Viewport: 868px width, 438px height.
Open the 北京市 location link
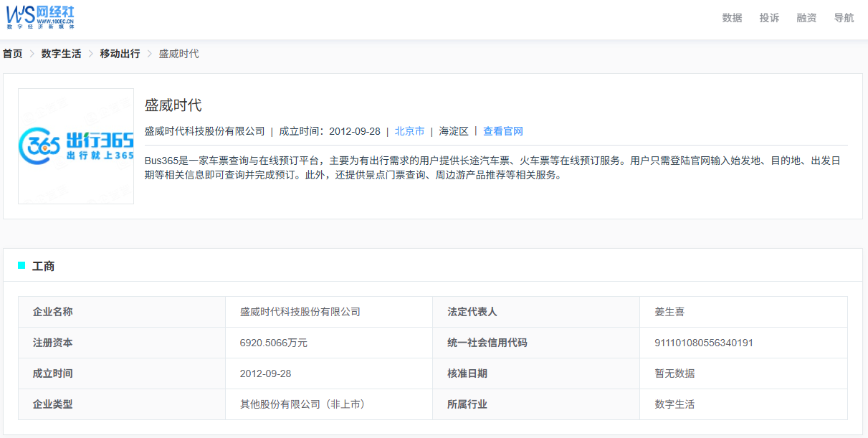click(x=409, y=131)
